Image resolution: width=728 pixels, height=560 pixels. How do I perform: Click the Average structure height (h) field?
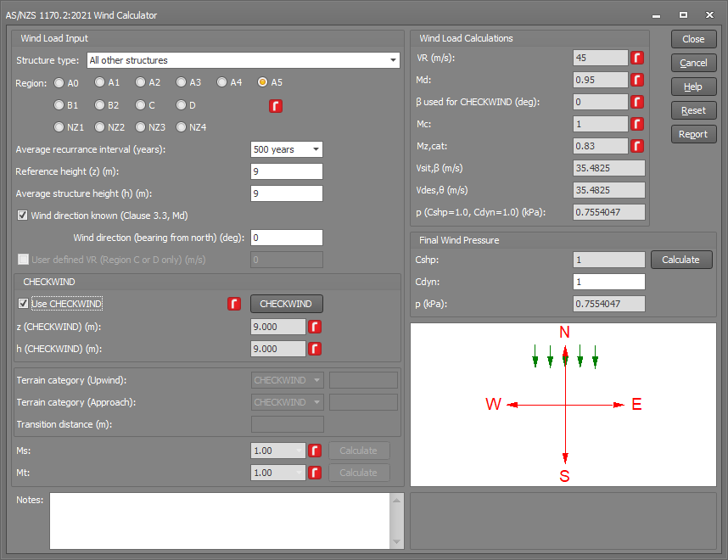point(287,193)
